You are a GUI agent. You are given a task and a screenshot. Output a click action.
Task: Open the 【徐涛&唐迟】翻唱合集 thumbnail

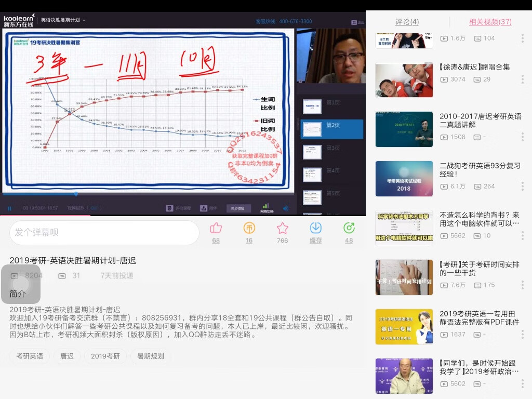coord(404,79)
